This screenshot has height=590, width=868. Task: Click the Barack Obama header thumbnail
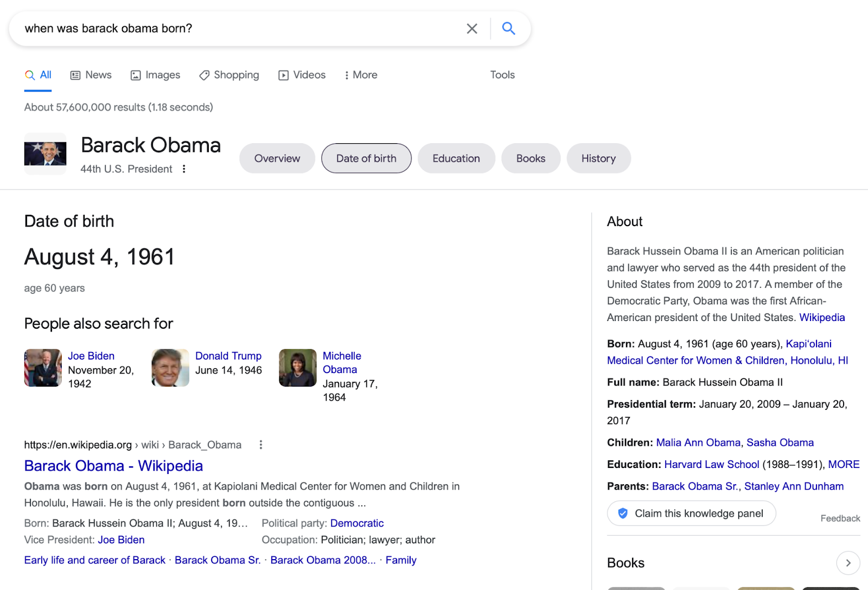45,154
